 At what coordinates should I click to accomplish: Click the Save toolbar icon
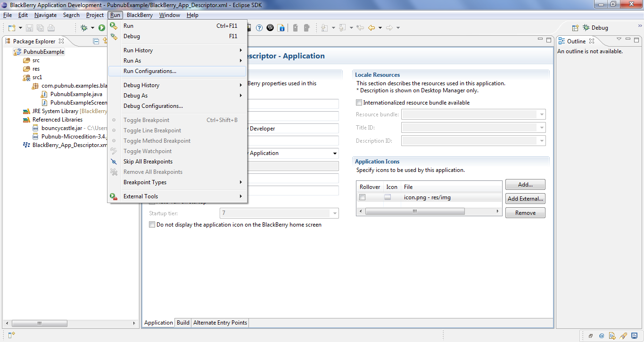(x=29, y=28)
